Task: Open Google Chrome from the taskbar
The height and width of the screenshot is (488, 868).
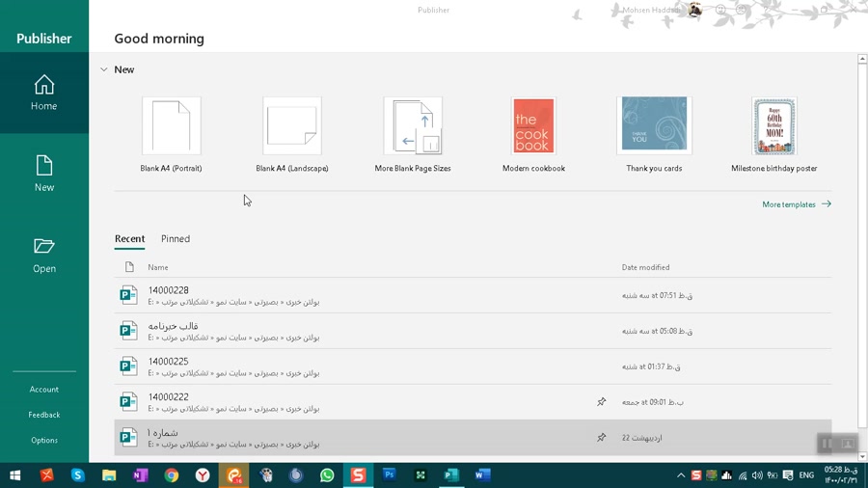Action: coord(172,475)
